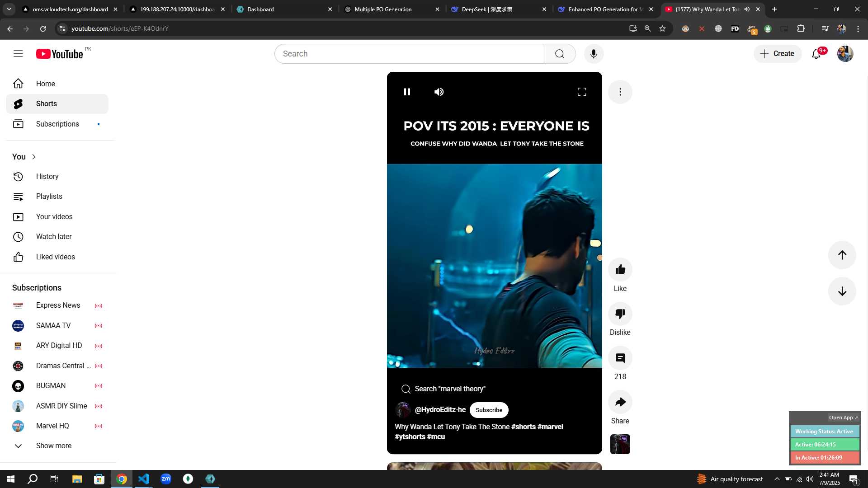The width and height of the screenshot is (868, 488).
Task: Open ARY Digital HD channel
Action: [x=57, y=346]
